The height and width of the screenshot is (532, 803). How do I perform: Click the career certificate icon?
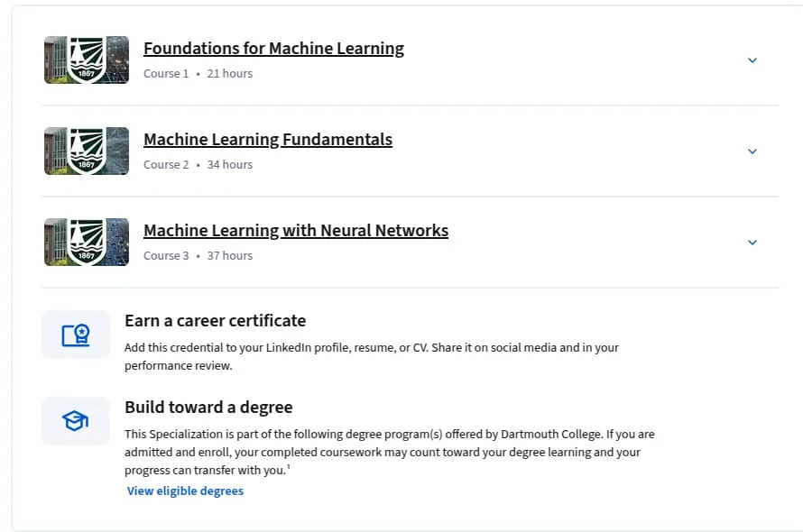coord(76,335)
